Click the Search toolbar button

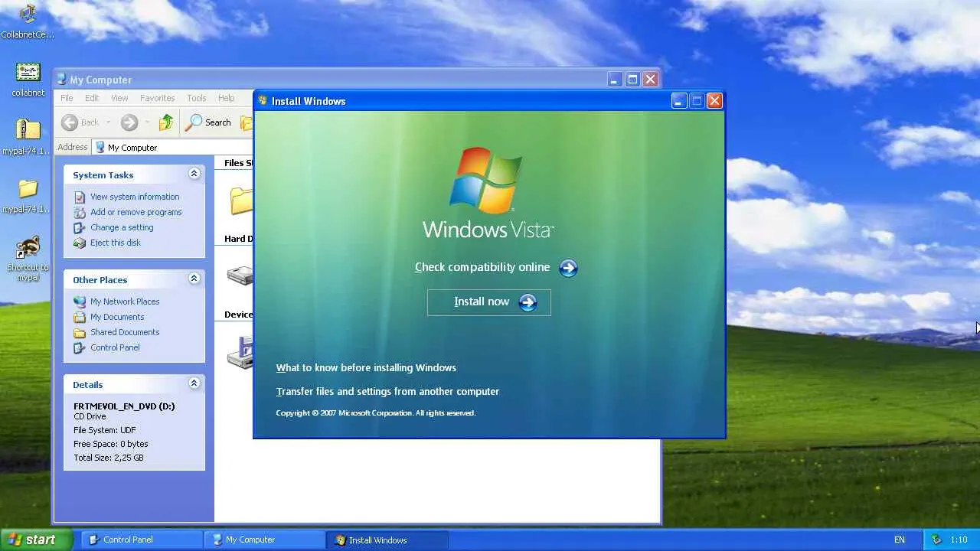pyautogui.click(x=208, y=122)
